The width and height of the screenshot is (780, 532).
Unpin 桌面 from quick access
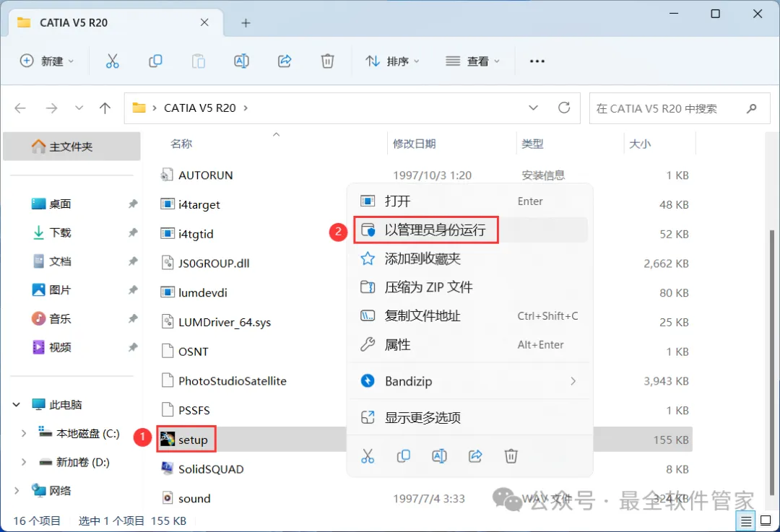tap(133, 204)
